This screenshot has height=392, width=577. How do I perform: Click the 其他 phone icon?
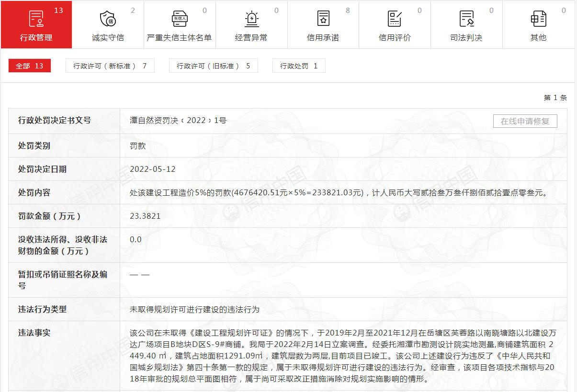538,18
